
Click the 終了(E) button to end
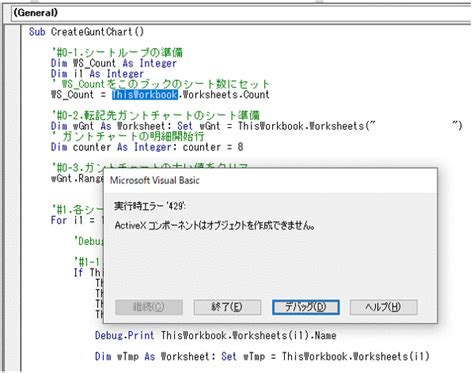(x=227, y=307)
